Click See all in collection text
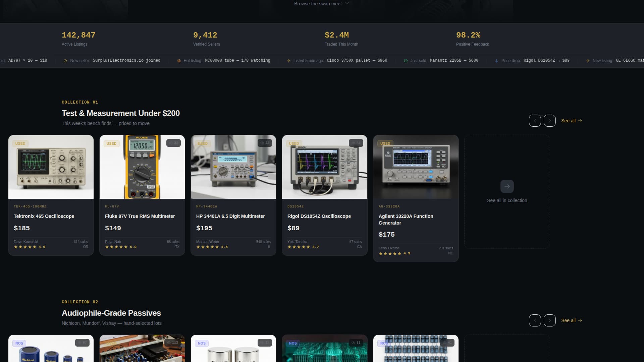This screenshot has width=644, height=362. 507,200
